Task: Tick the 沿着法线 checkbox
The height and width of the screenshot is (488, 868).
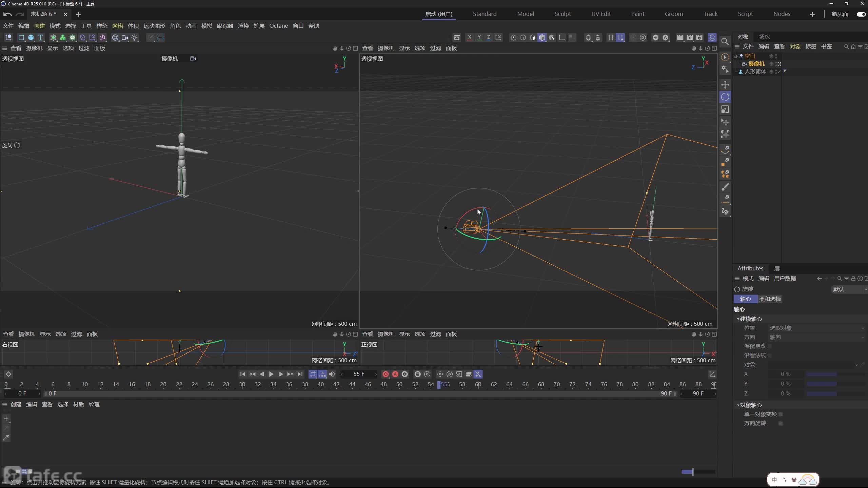Action: point(770,355)
